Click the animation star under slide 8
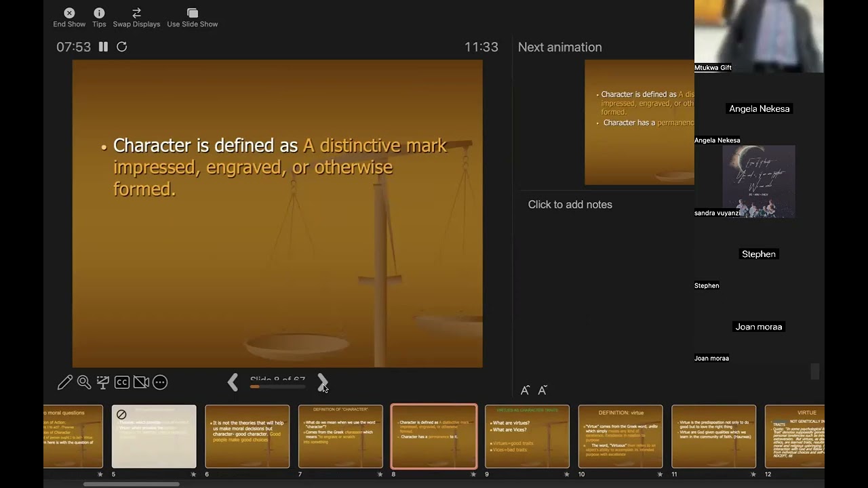Screen dimensions: 868x488 pos(473,474)
